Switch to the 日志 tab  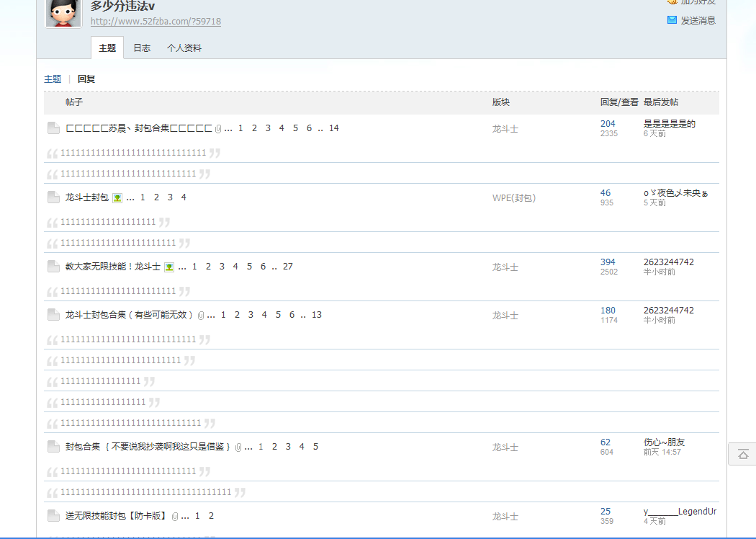(142, 48)
